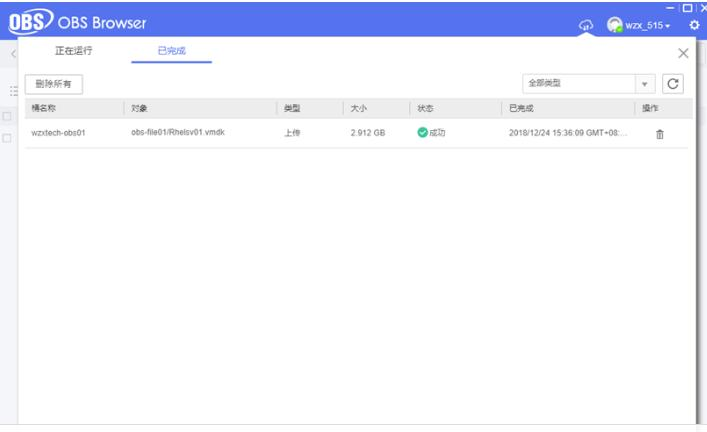The height and width of the screenshot is (432, 707).
Task: Maximize the OBS Browser window
Action: click(x=687, y=8)
